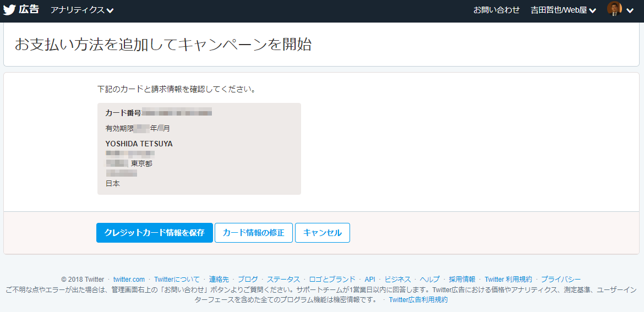Click the card details summary box
This screenshot has width=644, height=312.
tap(199, 149)
